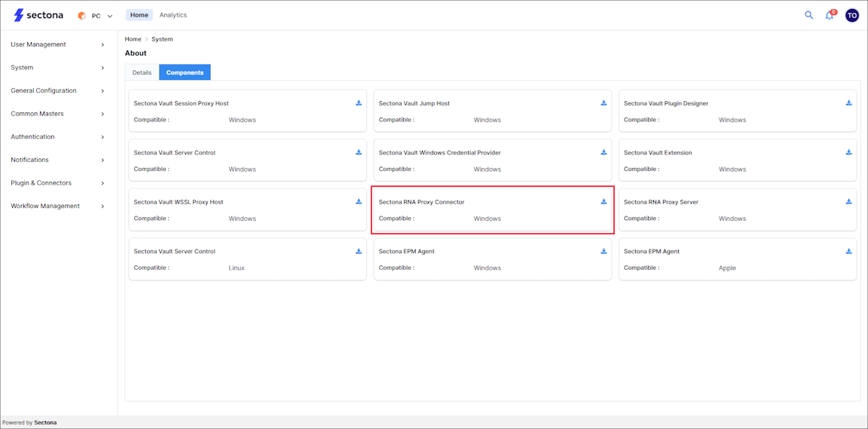
Task: Select the Sectona RNA Proxy Server title
Action: point(661,202)
